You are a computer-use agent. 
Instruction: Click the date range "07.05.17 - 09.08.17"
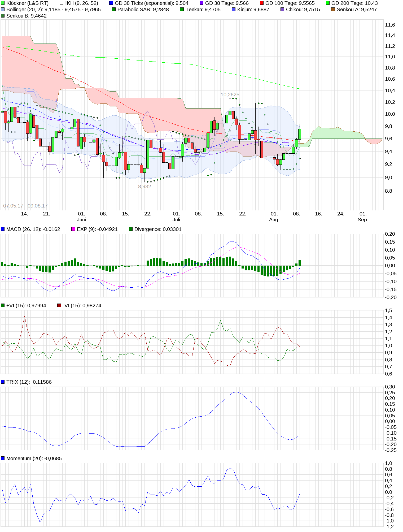[x=25, y=206]
